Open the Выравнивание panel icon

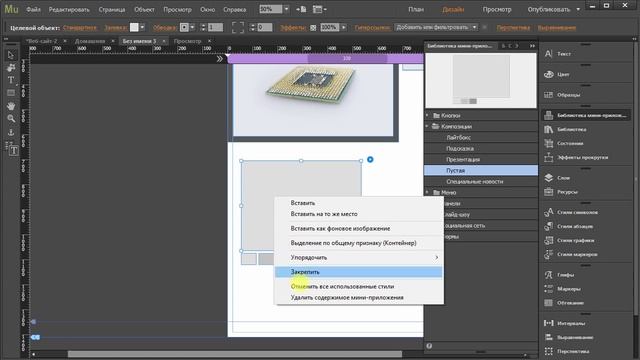(549, 337)
